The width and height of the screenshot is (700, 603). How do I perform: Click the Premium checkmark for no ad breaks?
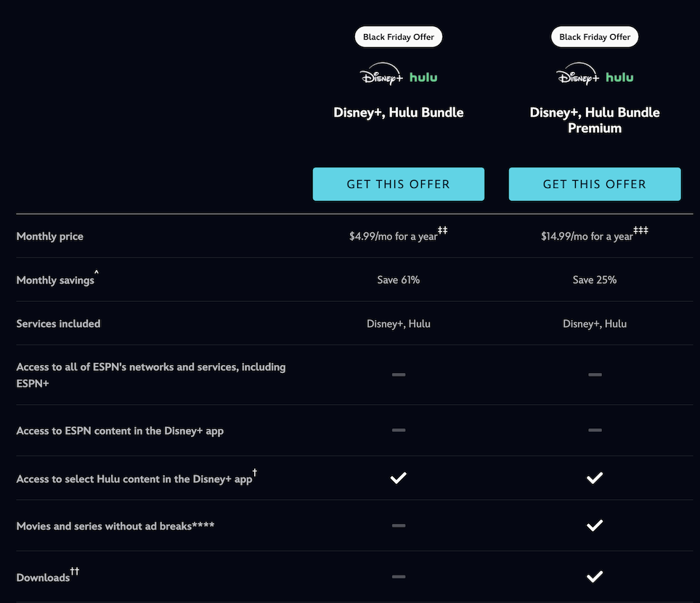pos(595,525)
